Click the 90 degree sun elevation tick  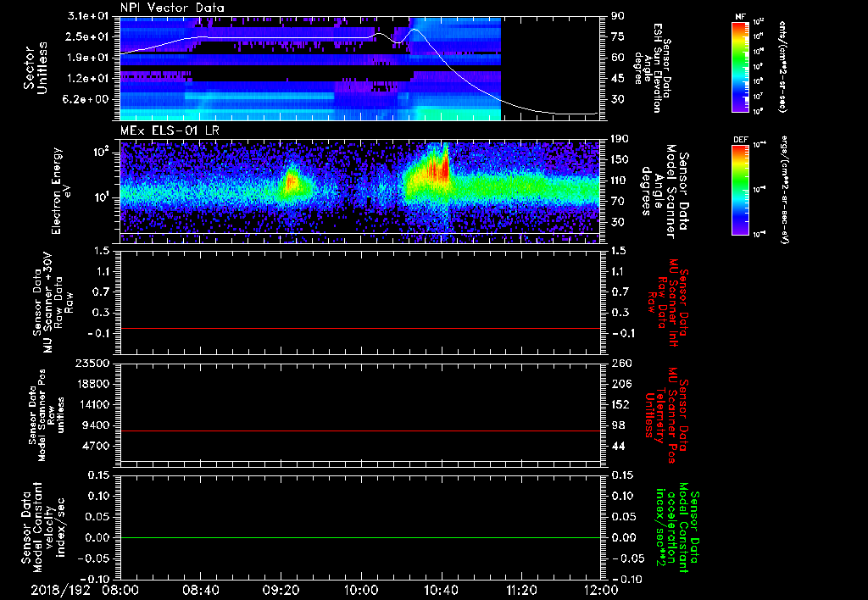(617, 16)
